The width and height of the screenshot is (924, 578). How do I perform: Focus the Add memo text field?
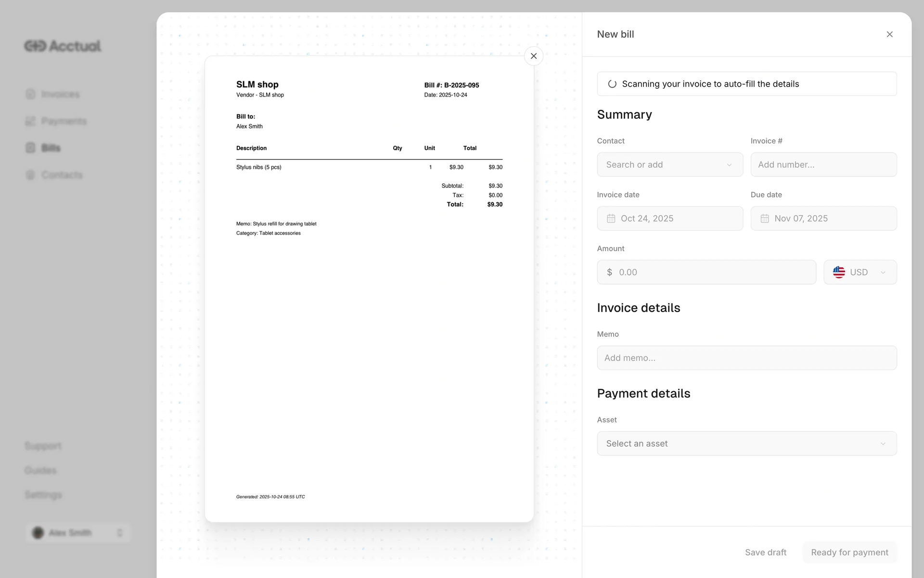(746, 358)
